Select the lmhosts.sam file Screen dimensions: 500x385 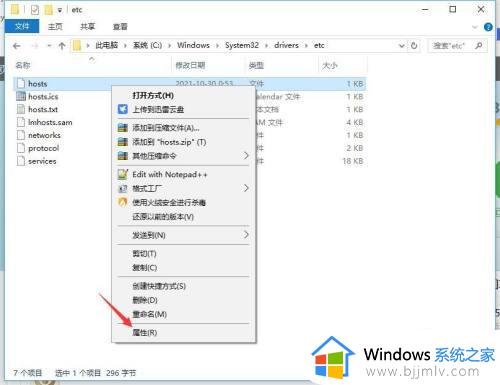(50, 122)
